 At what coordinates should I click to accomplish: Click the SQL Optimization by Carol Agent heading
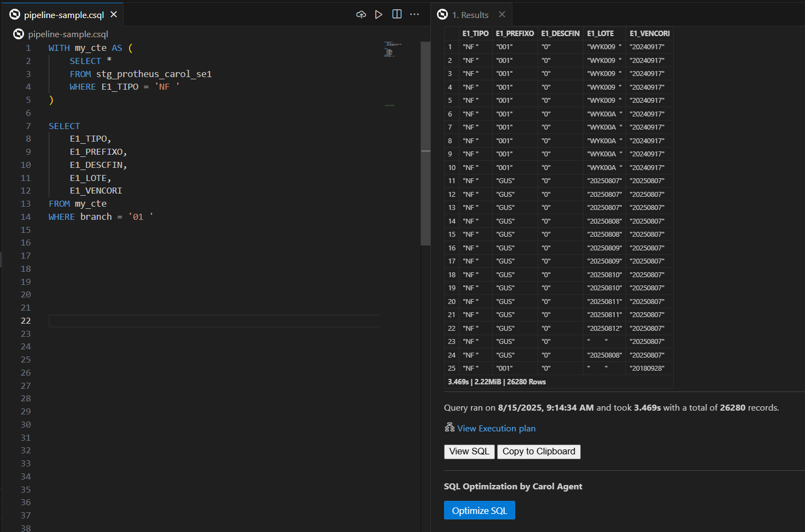[x=513, y=487]
